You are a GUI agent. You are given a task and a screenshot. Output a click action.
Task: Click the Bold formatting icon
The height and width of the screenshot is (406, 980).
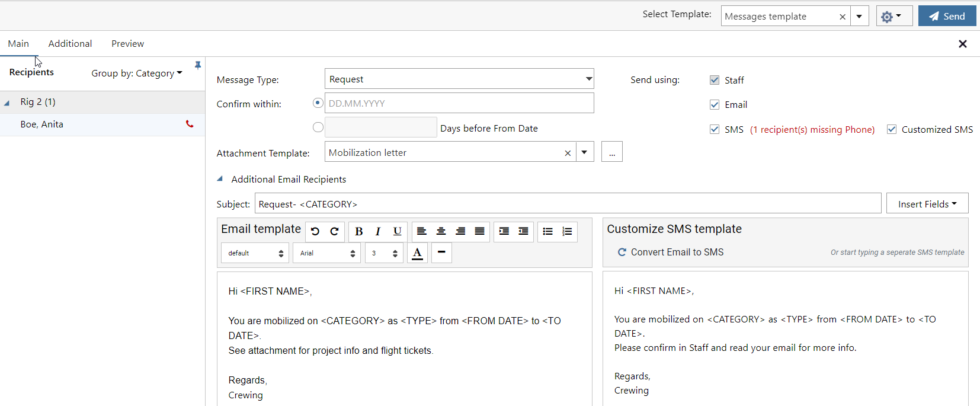click(358, 232)
